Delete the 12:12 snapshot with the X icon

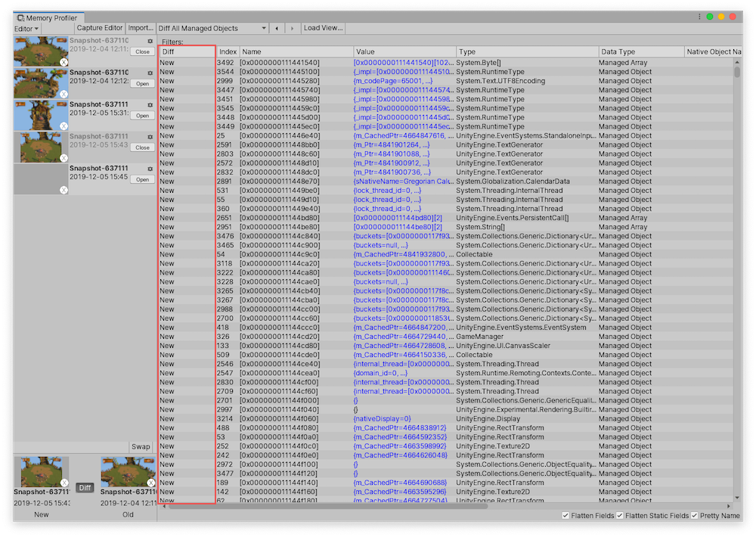pos(64,92)
